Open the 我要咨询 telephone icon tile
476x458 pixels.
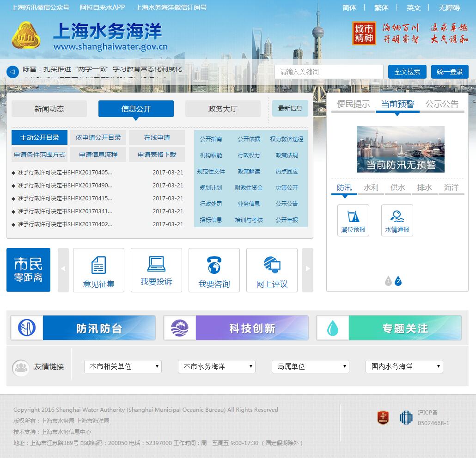[x=214, y=270]
